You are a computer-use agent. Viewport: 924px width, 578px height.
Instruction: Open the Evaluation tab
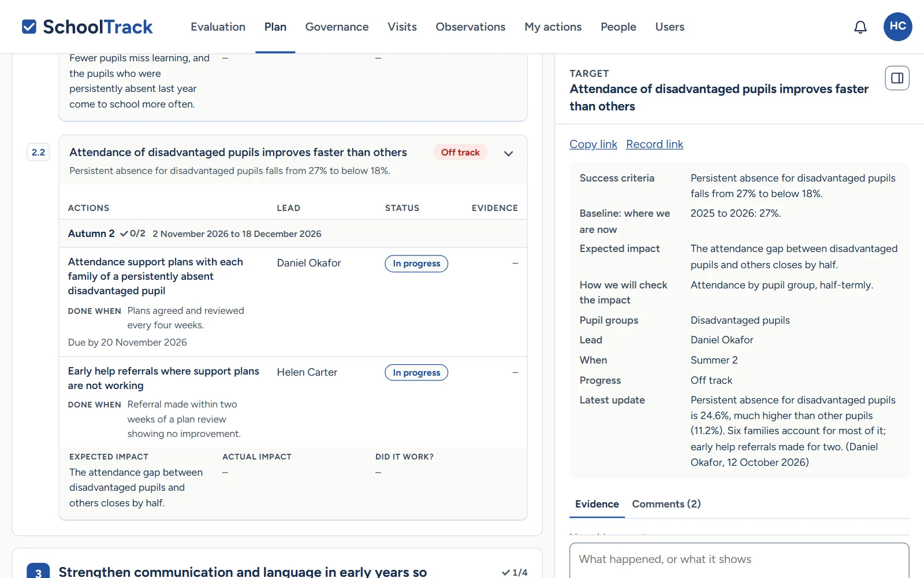[x=218, y=27]
